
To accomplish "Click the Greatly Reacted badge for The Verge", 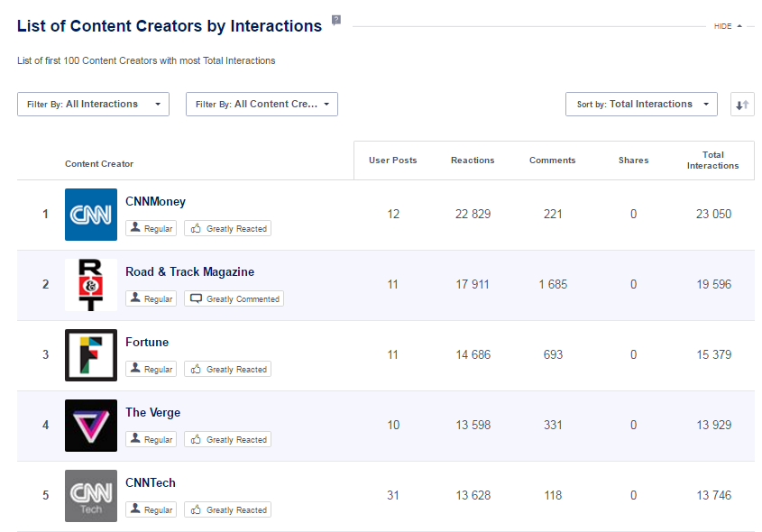I will [x=227, y=439].
